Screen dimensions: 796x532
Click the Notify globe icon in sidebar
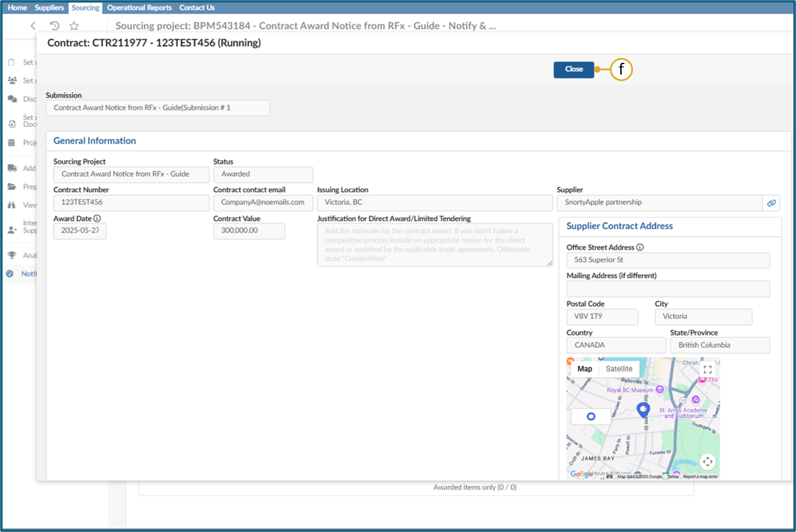(10, 274)
